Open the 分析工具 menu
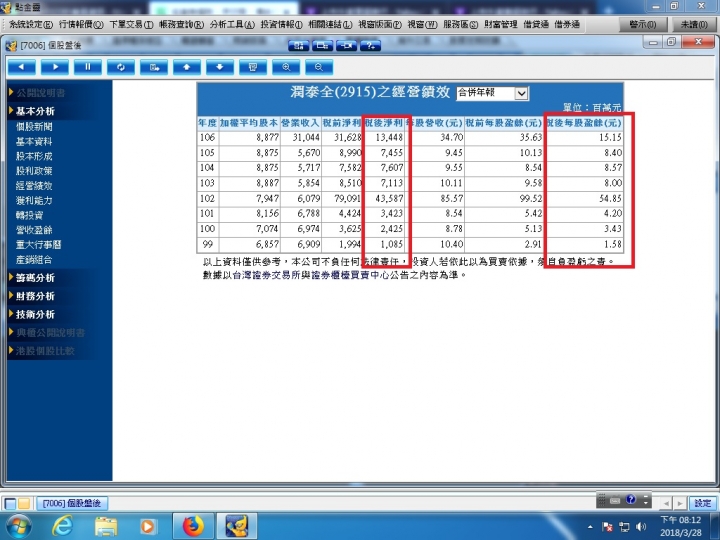The image size is (720, 540). (x=232, y=24)
